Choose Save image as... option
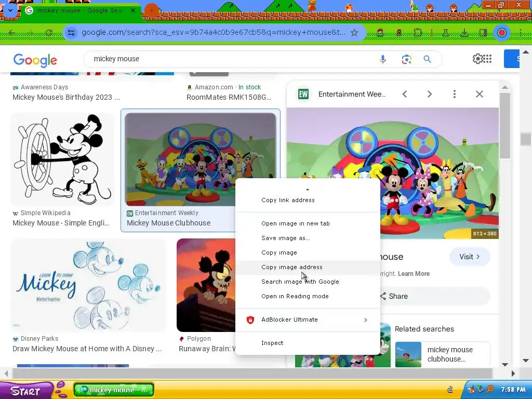532x399 pixels. 308,238
